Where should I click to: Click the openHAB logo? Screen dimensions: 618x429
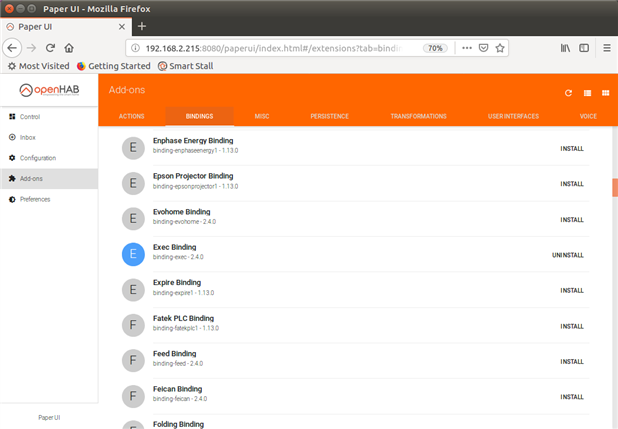coord(49,90)
